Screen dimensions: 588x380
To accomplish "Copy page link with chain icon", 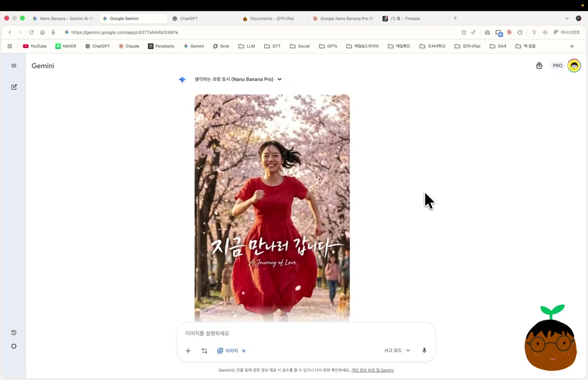I will tap(473, 32).
